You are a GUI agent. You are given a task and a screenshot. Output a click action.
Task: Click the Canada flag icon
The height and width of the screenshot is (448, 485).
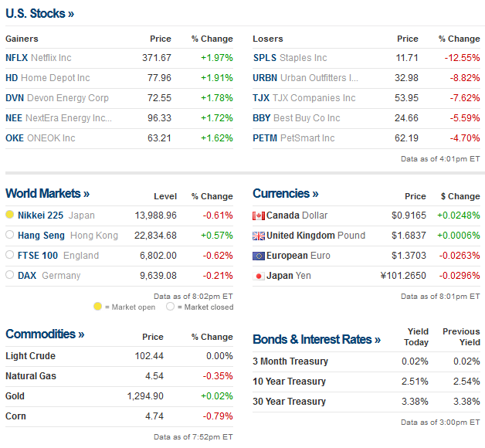pyautogui.click(x=259, y=216)
